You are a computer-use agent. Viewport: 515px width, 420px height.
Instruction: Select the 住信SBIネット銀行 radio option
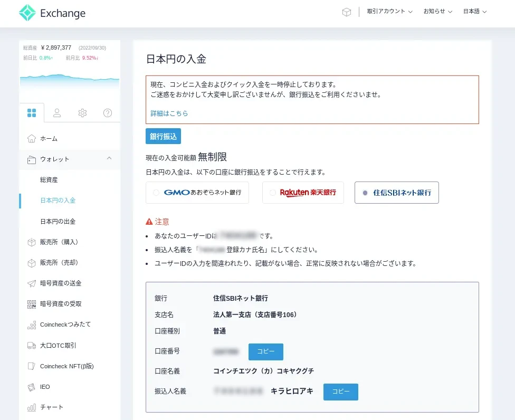tap(365, 193)
